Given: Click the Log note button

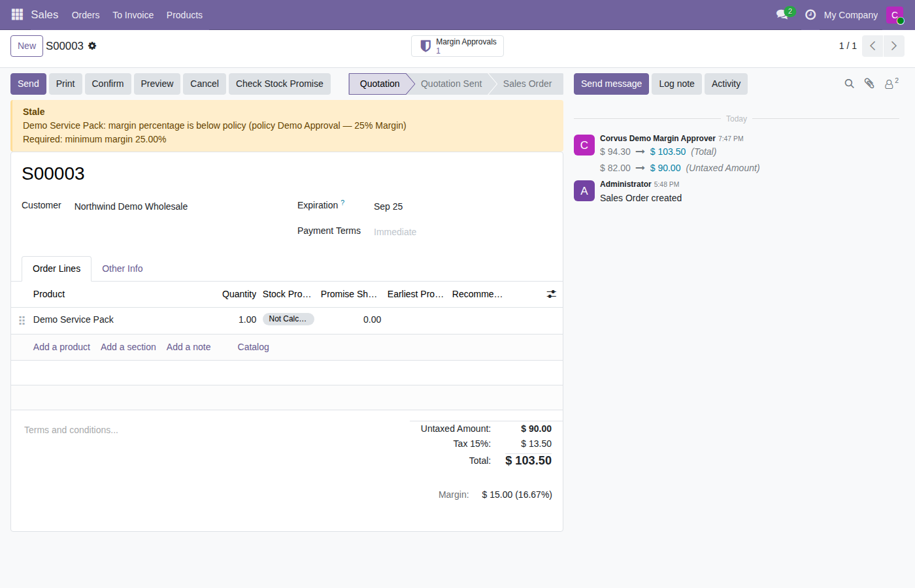Looking at the screenshot, I should (x=676, y=84).
